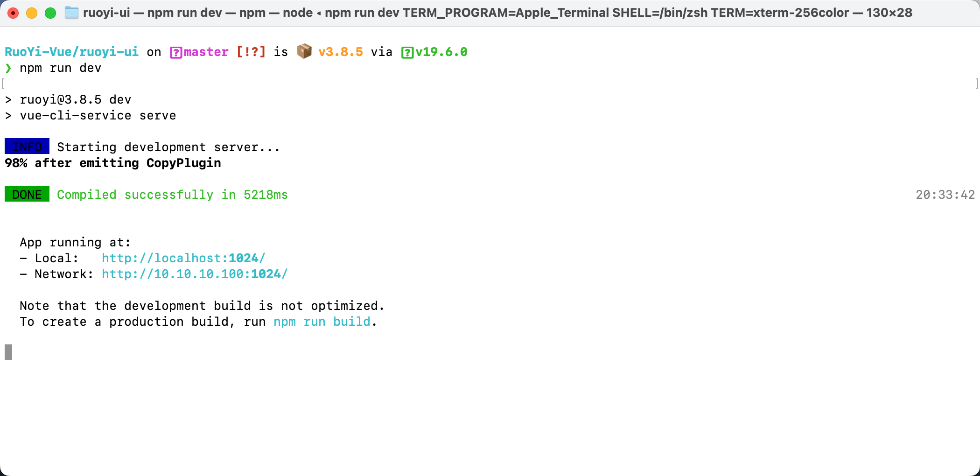The width and height of the screenshot is (980, 476).
Task: Click the right bracket mark at window edge
Action: (x=977, y=84)
